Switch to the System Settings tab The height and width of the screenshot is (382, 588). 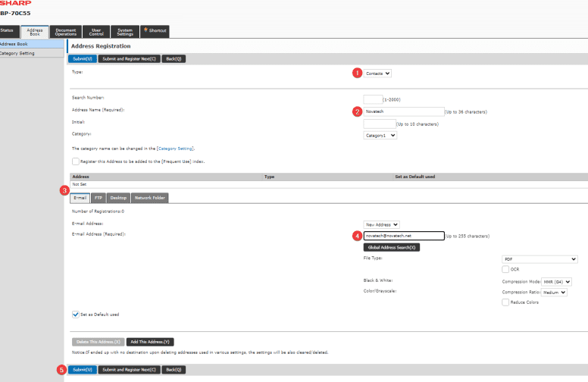click(124, 31)
